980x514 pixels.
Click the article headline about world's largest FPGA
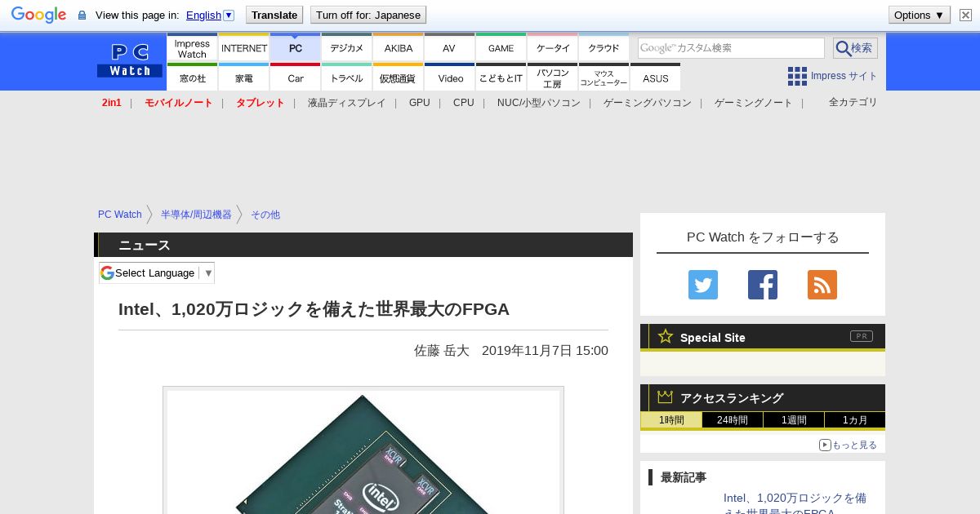point(314,309)
